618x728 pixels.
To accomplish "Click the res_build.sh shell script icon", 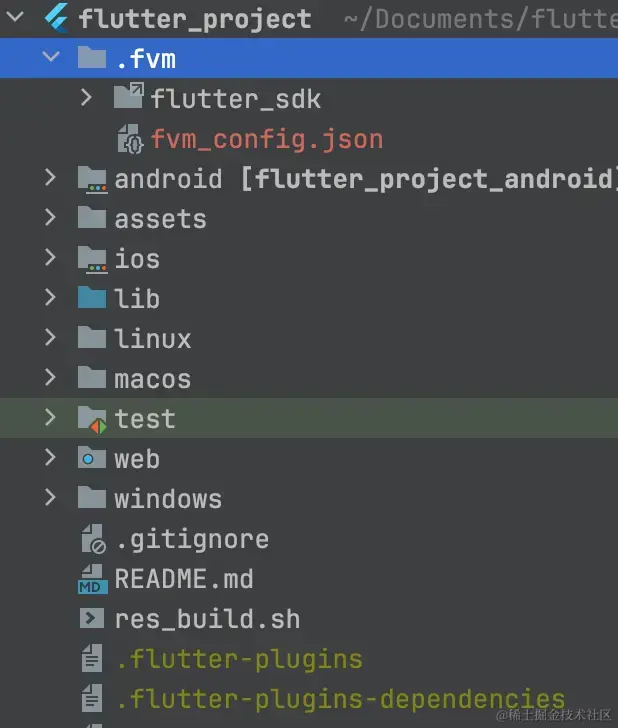I will pos(92,618).
